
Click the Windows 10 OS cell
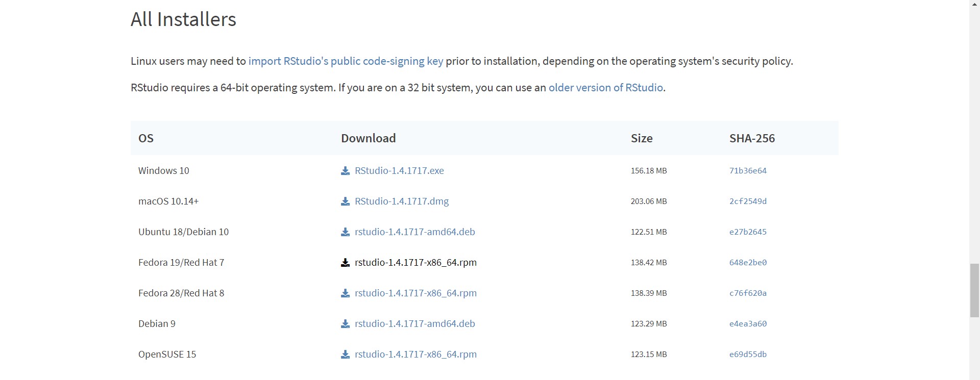point(164,171)
